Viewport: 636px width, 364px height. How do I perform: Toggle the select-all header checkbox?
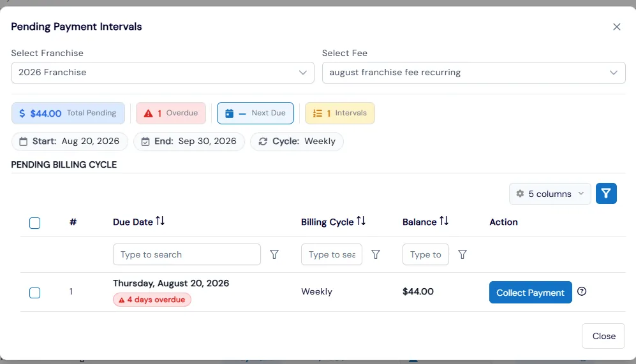click(x=35, y=223)
